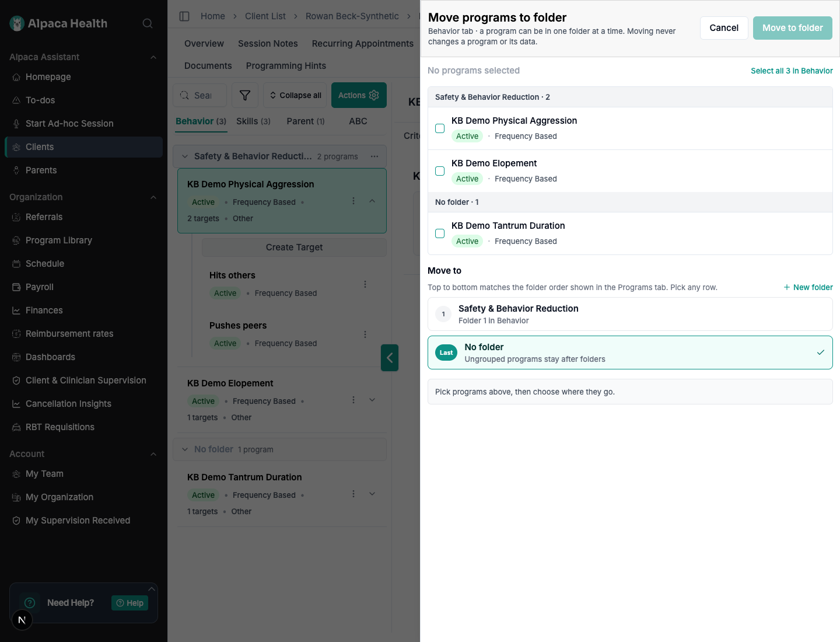Image resolution: width=840 pixels, height=642 pixels.
Task: Open the Recurring Appointments tab
Action: 363,44
